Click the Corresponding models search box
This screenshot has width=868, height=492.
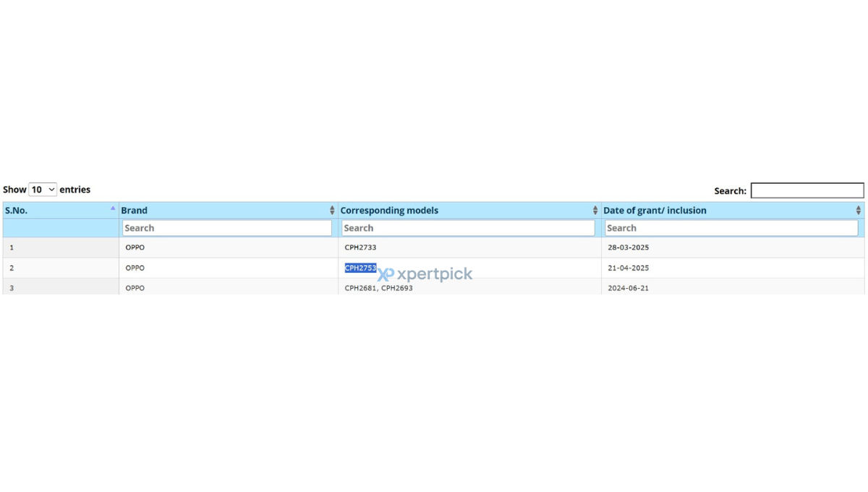point(468,228)
